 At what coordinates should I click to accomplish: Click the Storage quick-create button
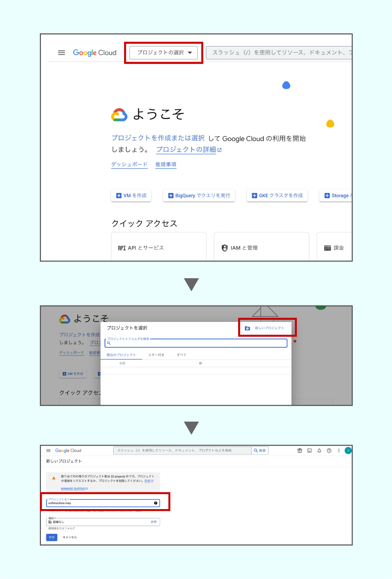[x=336, y=195]
